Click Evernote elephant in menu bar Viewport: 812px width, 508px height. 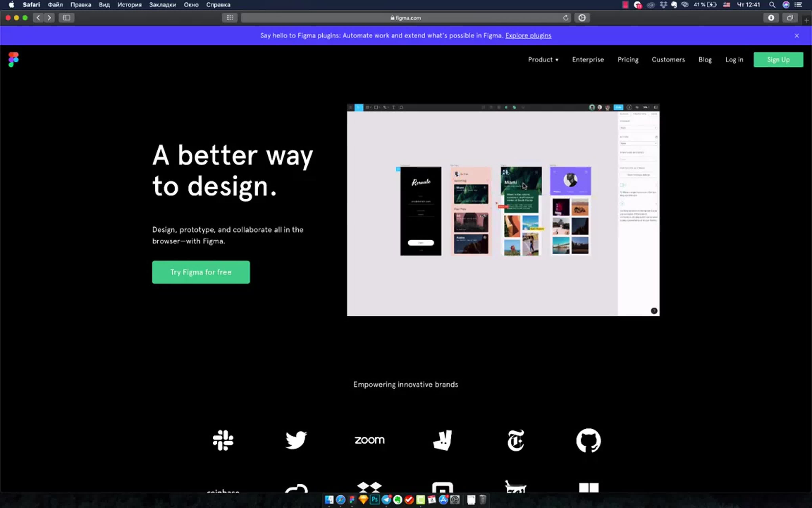pos(674,5)
